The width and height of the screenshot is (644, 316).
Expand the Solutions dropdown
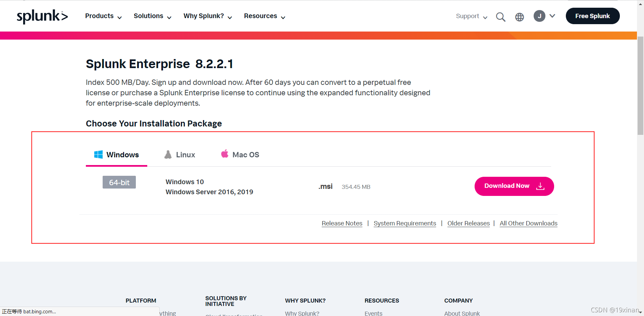coord(153,16)
